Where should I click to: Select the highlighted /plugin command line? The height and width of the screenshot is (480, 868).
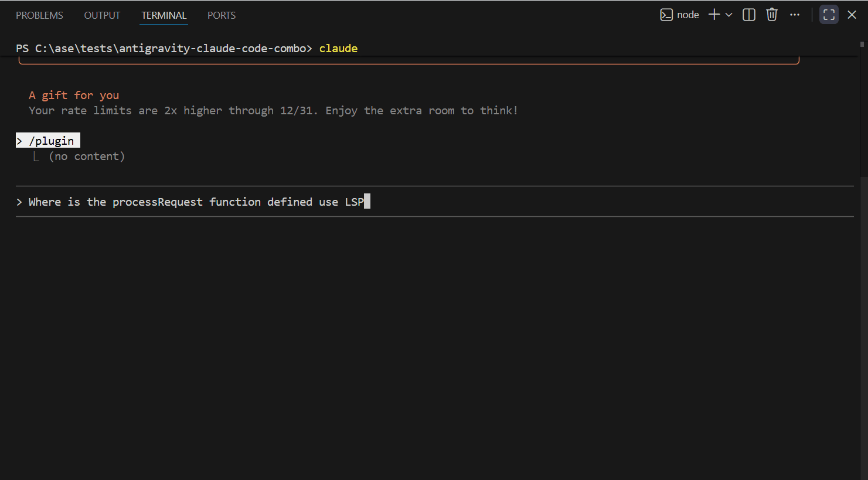coord(48,141)
